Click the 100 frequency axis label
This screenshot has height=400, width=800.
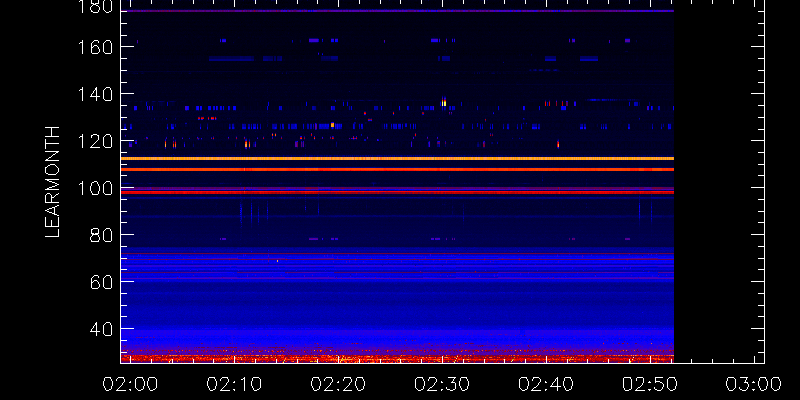click(x=95, y=188)
